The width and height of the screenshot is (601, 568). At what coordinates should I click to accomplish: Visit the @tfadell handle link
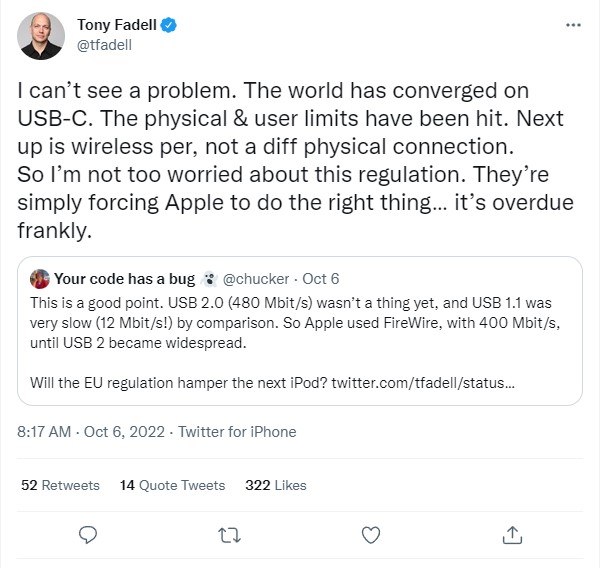tap(103, 44)
